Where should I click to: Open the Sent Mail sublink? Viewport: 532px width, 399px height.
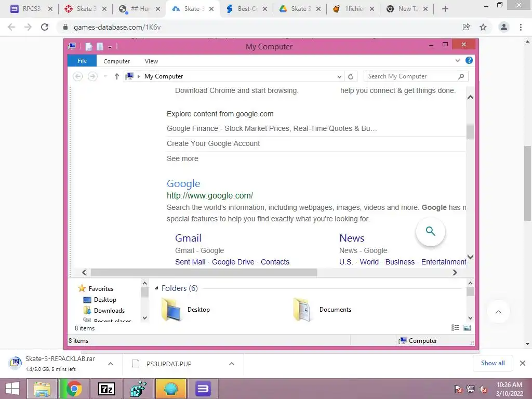pos(190,262)
